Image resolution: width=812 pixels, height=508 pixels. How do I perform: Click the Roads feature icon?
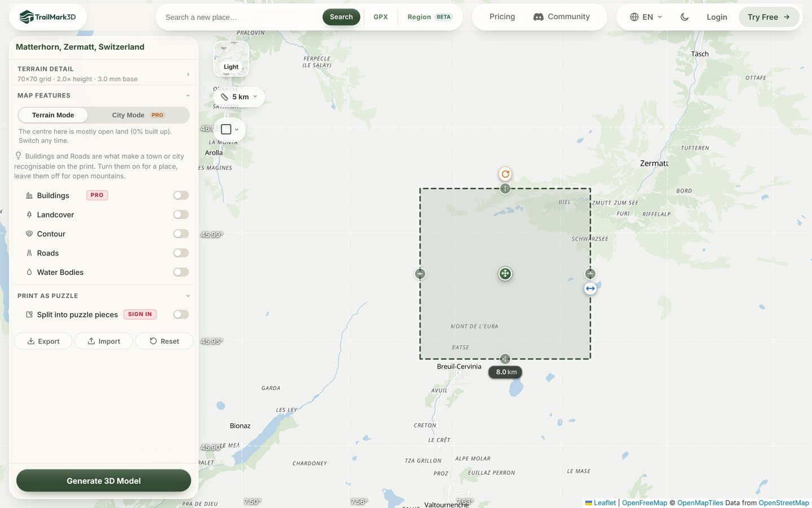29,253
